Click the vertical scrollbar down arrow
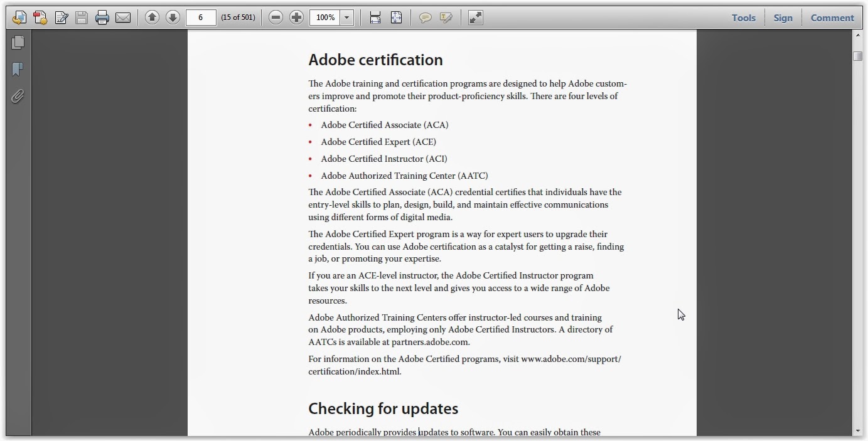 (x=857, y=431)
